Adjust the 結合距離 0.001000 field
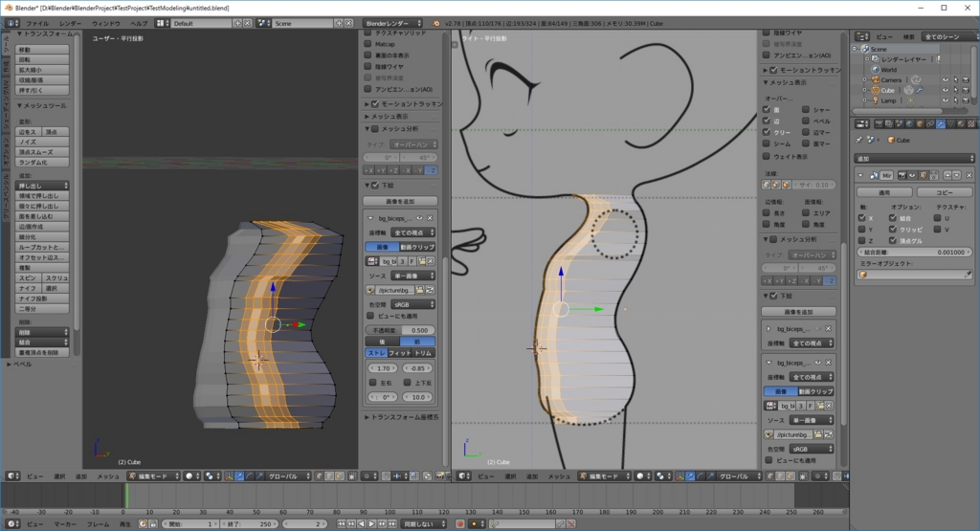Viewport: 980px width, 531px height. [x=914, y=253]
